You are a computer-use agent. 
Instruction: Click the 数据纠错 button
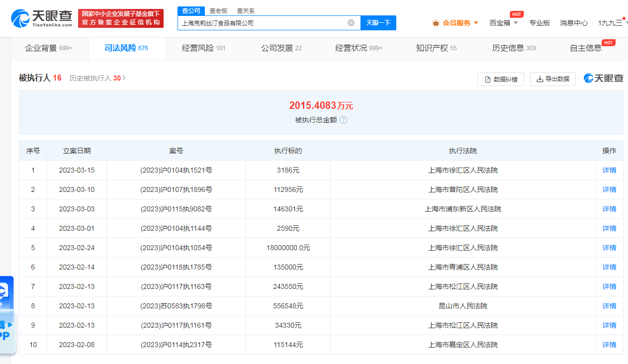[x=500, y=79]
